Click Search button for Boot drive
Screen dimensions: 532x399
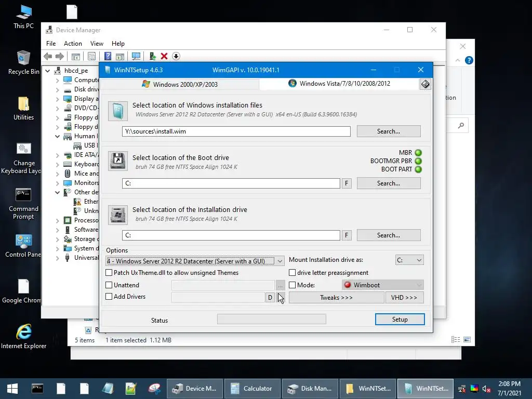pyautogui.click(x=389, y=183)
